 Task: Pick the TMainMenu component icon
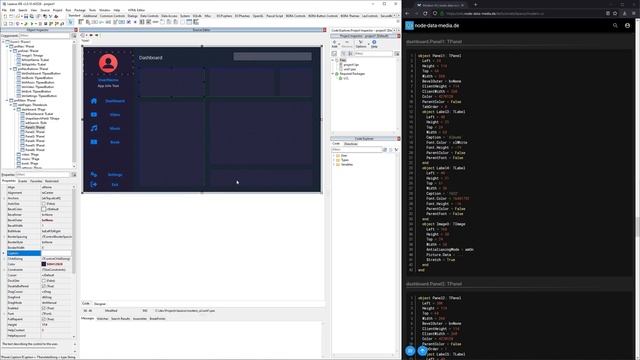point(81,22)
